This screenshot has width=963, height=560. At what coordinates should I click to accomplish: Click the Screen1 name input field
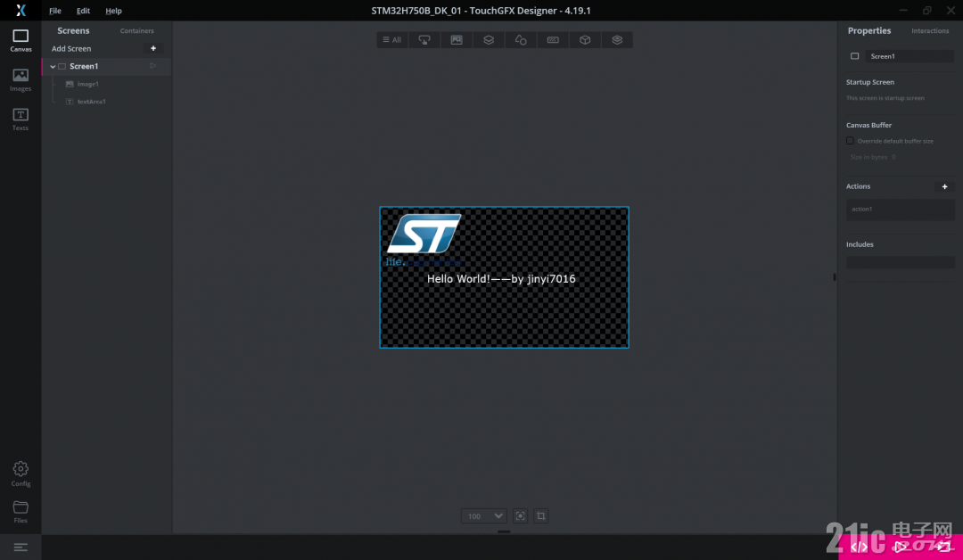[909, 56]
